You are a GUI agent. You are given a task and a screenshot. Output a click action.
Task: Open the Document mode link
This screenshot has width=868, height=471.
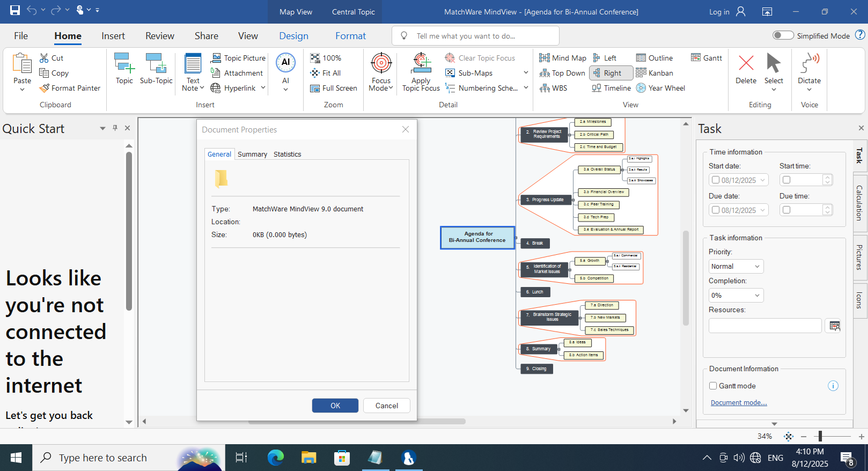738,403
